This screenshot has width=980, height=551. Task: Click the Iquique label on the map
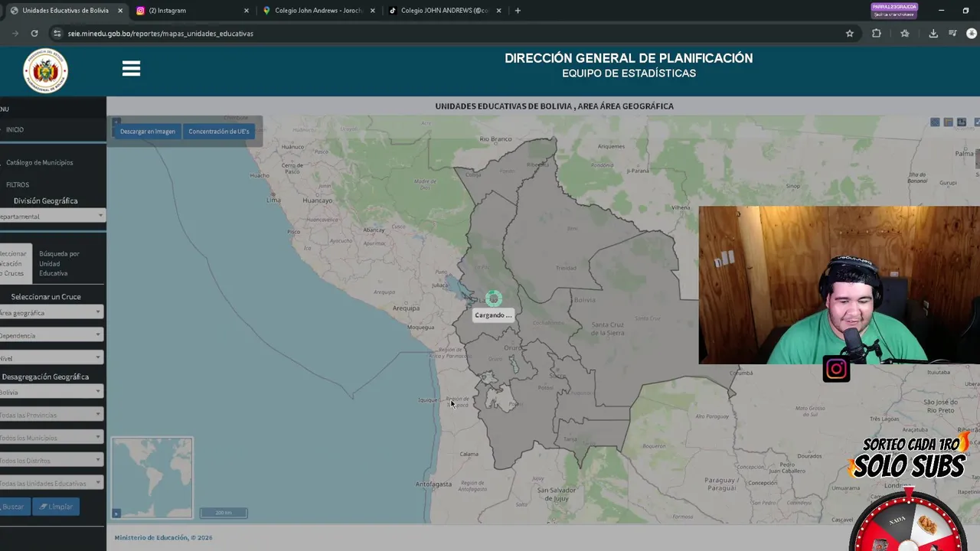tap(428, 400)
